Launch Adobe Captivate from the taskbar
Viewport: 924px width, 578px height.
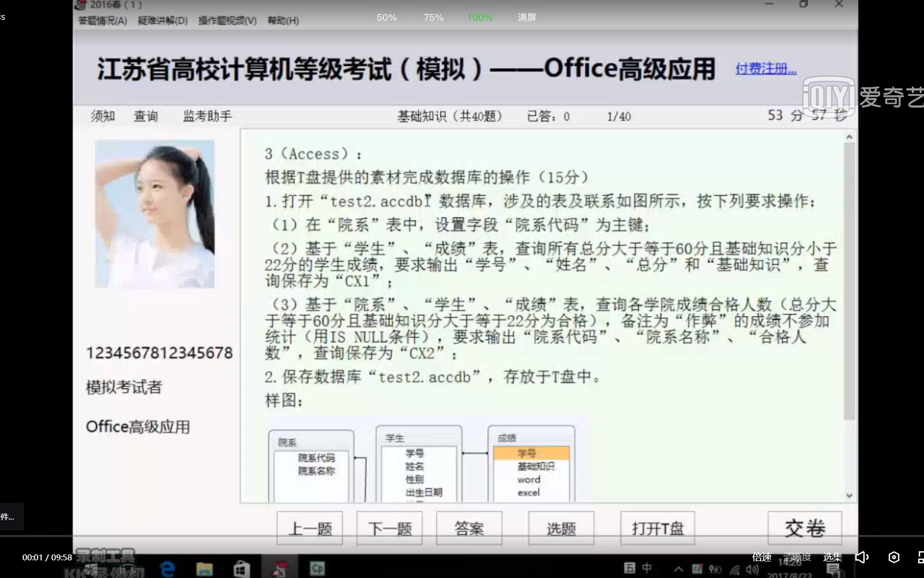pyautogui.click(x=318, y=569)
